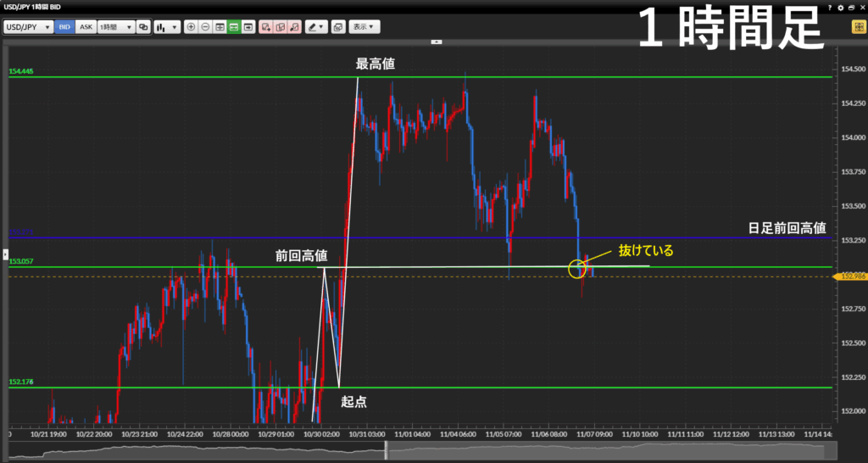Open the USD/JPY currency pair dropdown
The image size is (868, 463).
coord(28,27)
